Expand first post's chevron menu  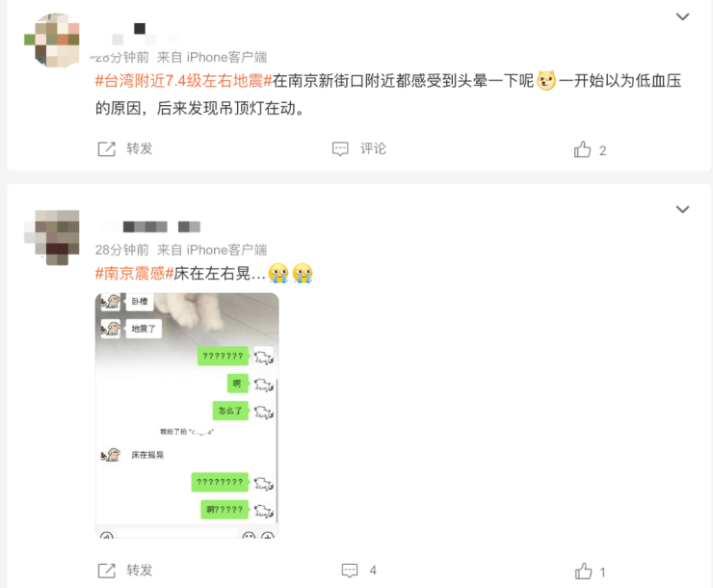pyautogui.click(x=682, y=16)
